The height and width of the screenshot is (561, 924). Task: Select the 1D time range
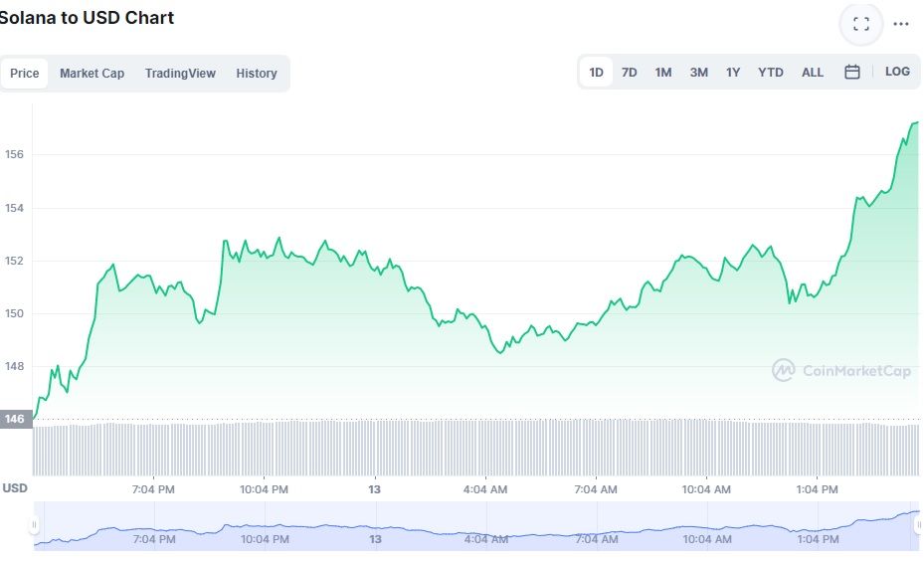click(x=596, y=72)
